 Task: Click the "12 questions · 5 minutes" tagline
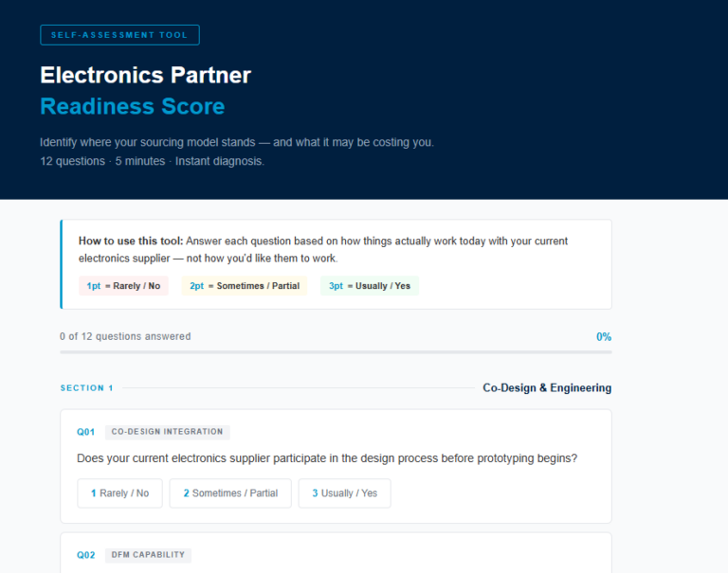[152, 161]
